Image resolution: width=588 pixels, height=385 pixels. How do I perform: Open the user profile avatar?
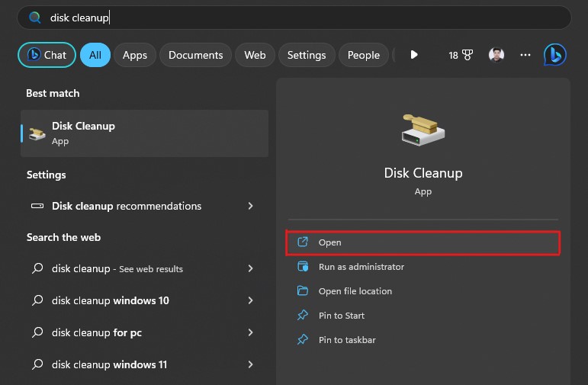(496, 55)
